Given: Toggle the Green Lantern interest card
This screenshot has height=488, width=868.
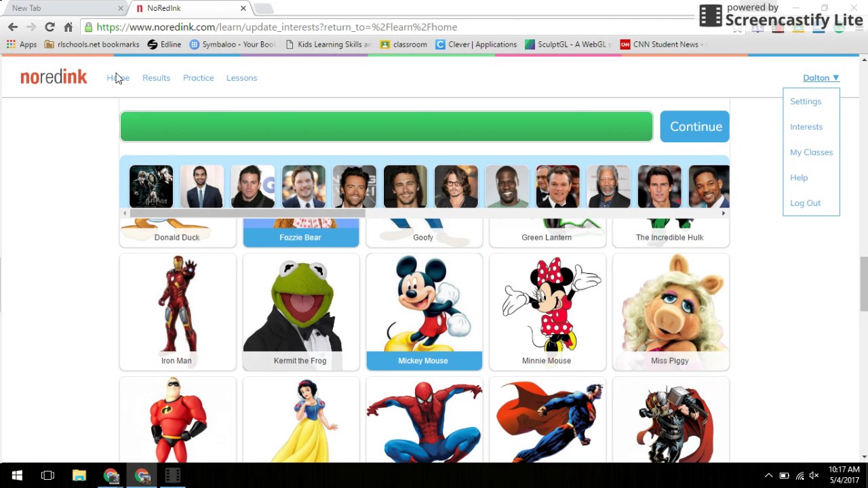Looking at the screenshot, I should [x=548, y=232].
